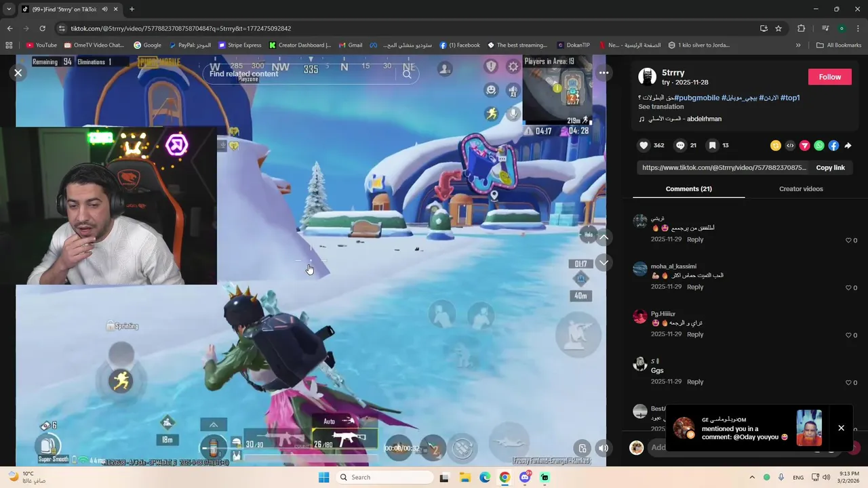
Task: Switch to the Creator videos tab
Action: 801,188
